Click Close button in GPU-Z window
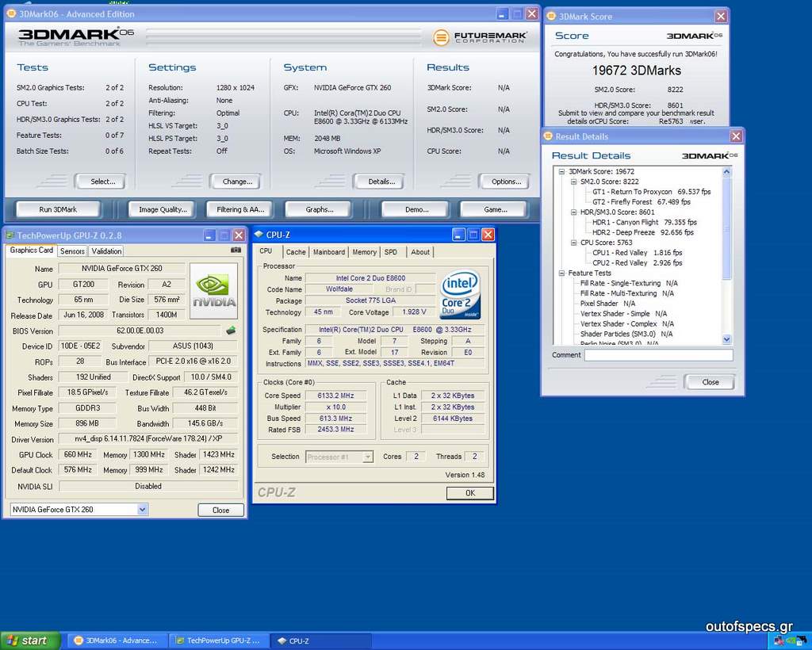812x650 pixels. (220, 510)
